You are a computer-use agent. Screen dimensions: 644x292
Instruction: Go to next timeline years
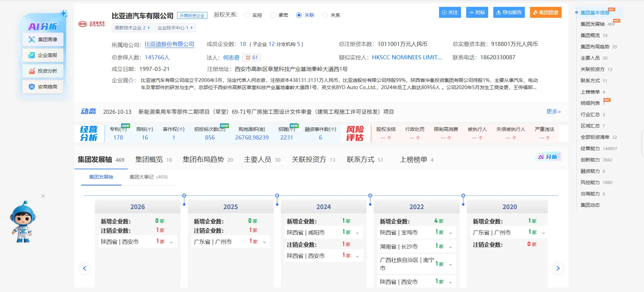click(x=558, y=268)
